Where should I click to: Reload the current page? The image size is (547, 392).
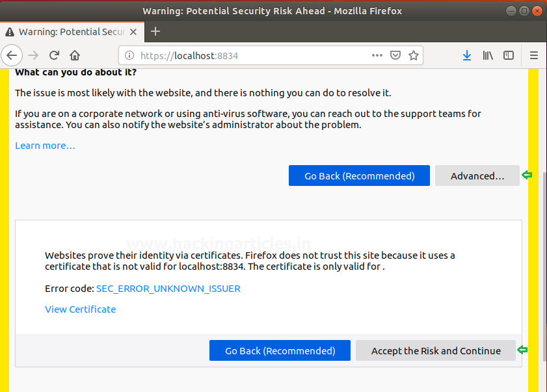point(55,56)
